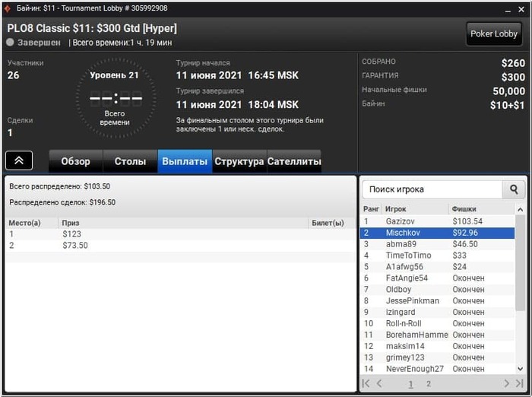Go to next page of players
Viewport: 532px width, 397px height.
click(506, 384)
